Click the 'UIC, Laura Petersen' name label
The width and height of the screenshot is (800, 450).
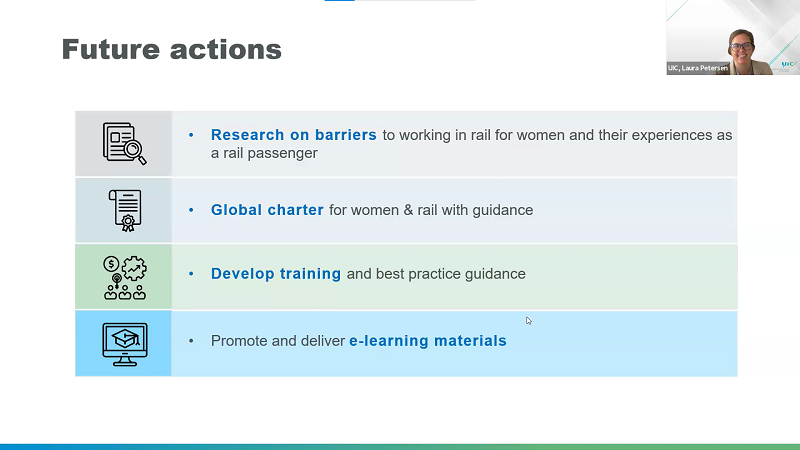click(698, 68)
